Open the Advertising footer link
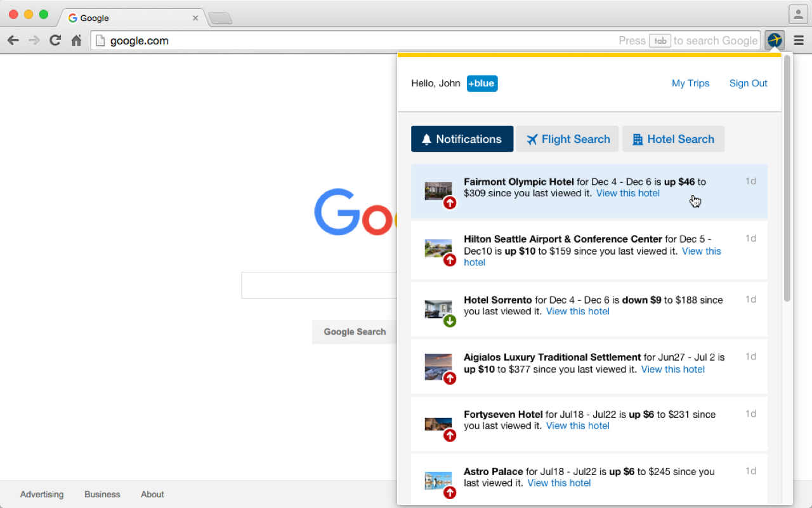812x508 pixels. click(42, 494)
